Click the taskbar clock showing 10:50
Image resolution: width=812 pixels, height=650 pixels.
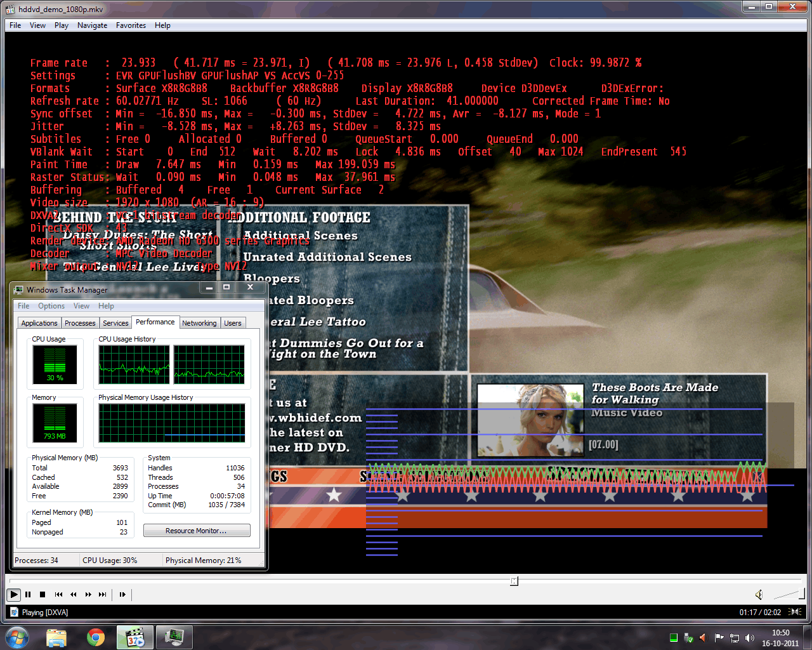[780, 638]
